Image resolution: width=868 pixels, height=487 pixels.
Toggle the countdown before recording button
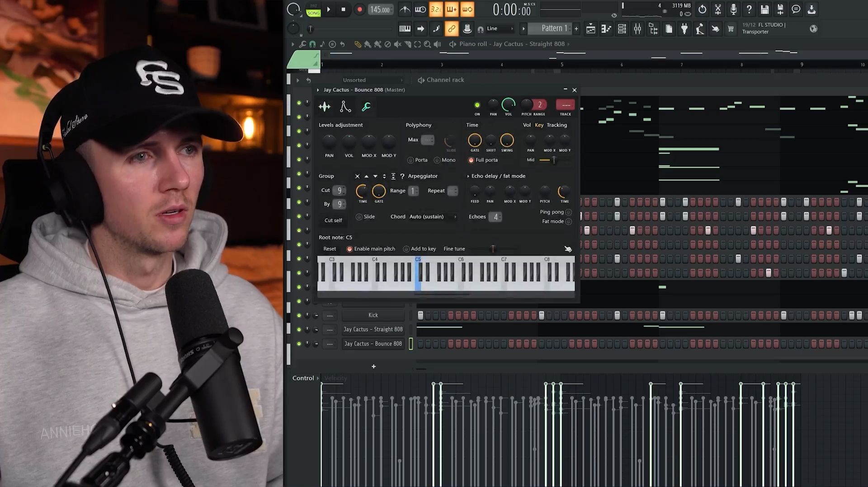[435, 9]
